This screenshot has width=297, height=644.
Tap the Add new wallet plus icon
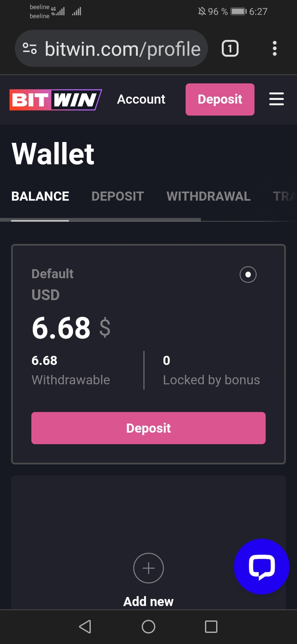148,568
